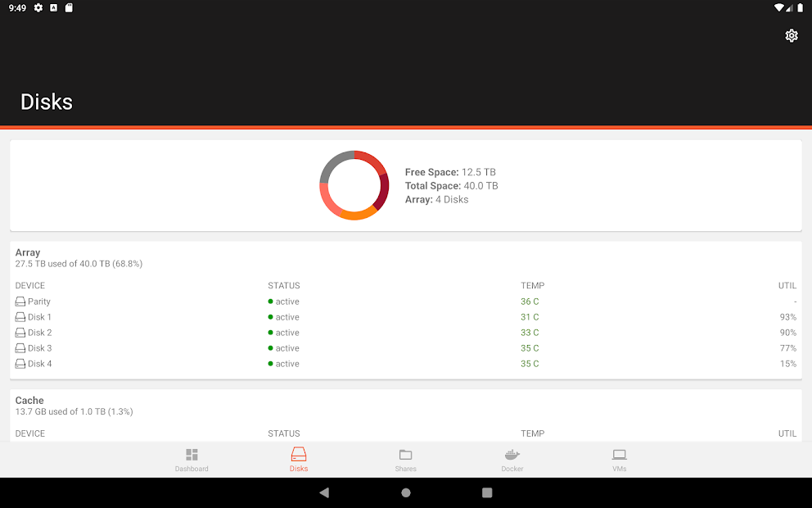Screen dimensions: 812x508
Task: Select the Disk 3 device name
Action: click(x=40, y=348)
